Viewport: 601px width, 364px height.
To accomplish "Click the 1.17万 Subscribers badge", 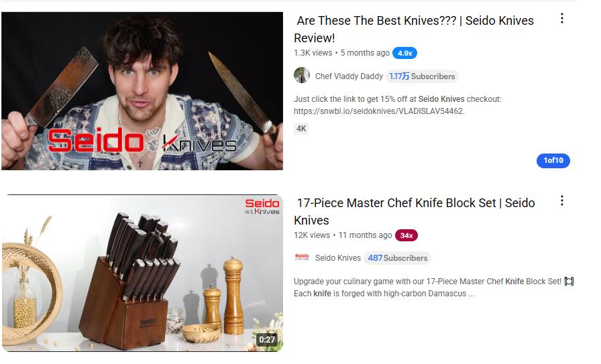I will [422, 76].
